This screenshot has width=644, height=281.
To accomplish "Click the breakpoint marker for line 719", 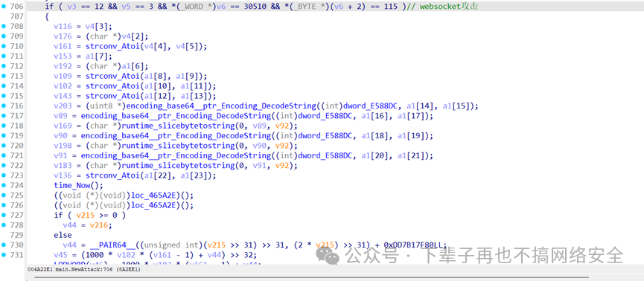I will coord(4,135).
